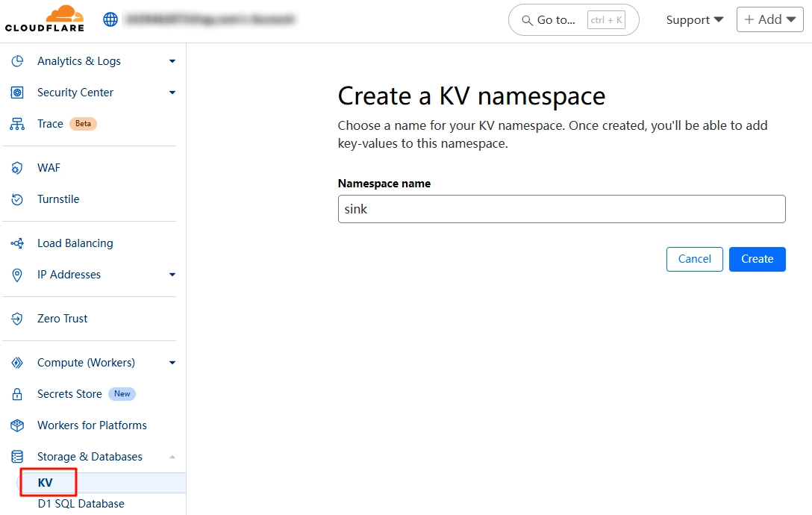This screenshot has height=515, width=812.
Task: Go to WAF in sidebar
Action: click(x=49, y=168)
